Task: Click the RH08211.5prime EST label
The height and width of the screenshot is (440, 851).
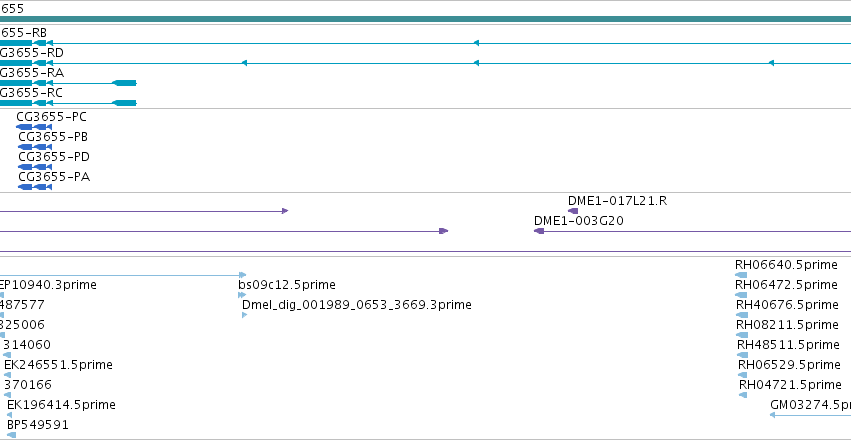Action: tap(787, 325)
